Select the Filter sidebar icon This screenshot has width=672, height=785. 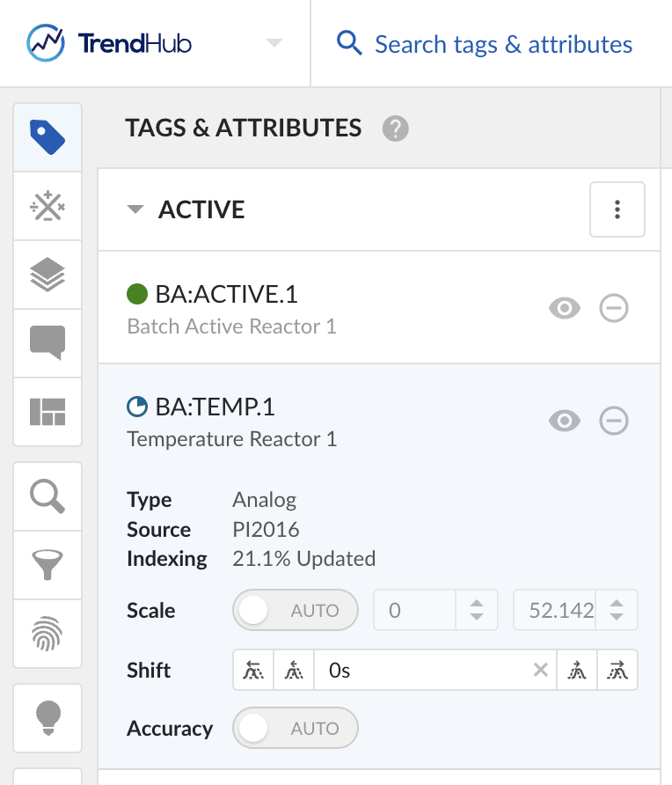[47, 564]
